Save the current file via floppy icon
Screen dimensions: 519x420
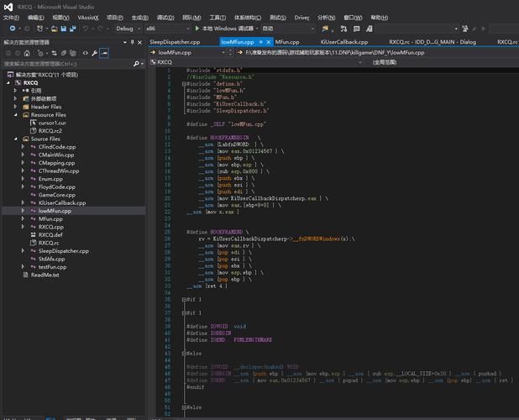64,29
